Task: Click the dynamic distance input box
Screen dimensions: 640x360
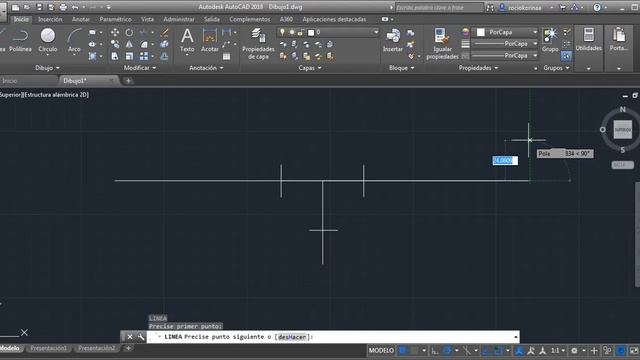Action: 505,160
